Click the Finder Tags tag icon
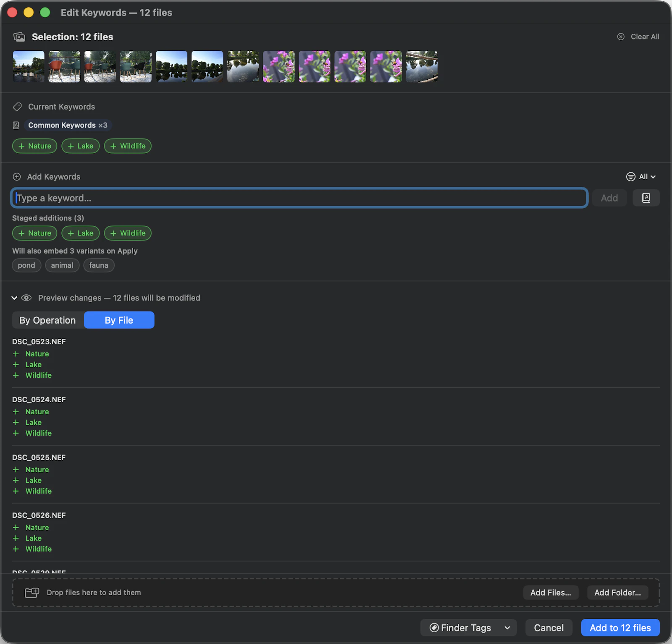672x644 pixels. click(434, 628)
